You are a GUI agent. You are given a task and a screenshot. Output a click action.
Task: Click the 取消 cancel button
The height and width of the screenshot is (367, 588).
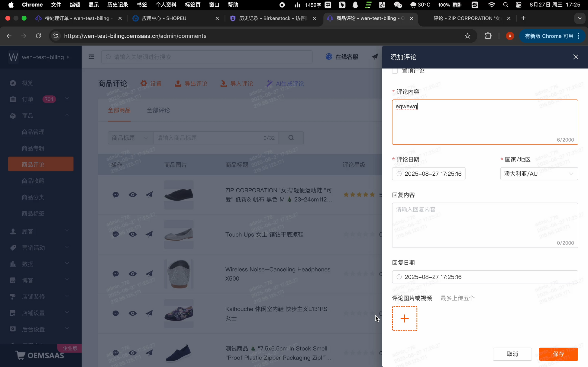point(512,354)
